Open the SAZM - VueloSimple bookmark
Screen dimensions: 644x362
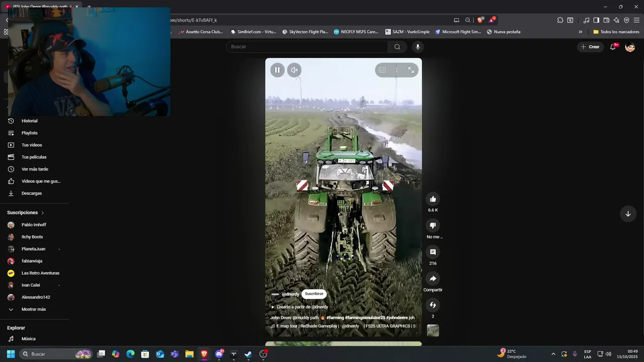tap(408, 32)
